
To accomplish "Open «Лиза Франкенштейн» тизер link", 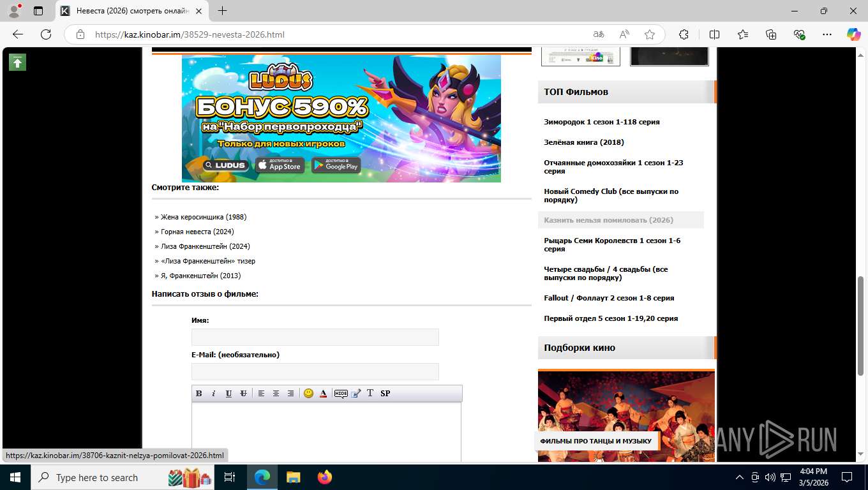I will pyautogui.click(x=208, y=261).
